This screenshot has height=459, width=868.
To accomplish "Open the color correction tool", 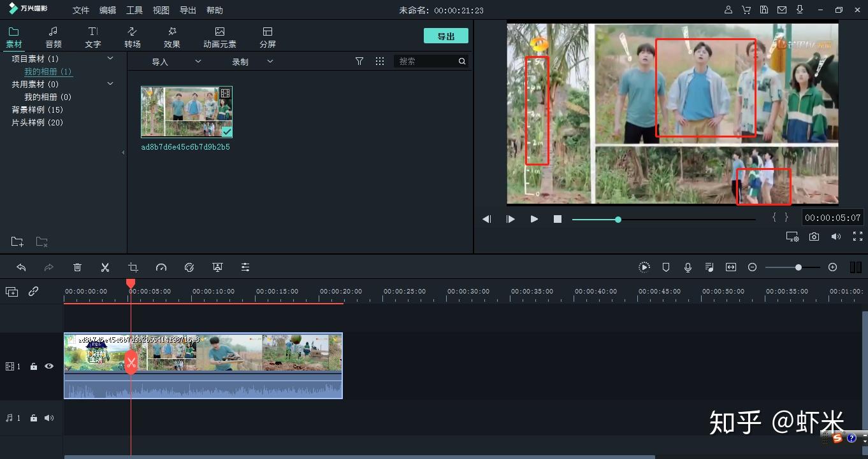I will point(189,267).
